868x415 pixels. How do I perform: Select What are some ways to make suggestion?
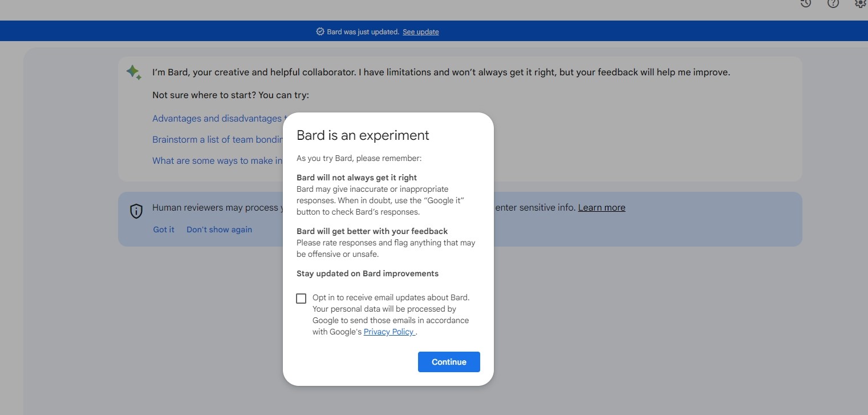tap(217, 161)
